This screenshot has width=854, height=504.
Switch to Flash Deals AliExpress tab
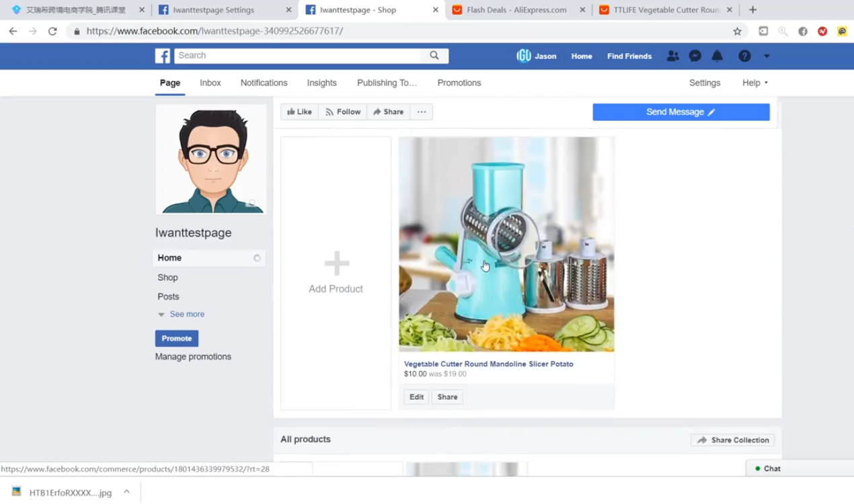(x=518, y=10)
